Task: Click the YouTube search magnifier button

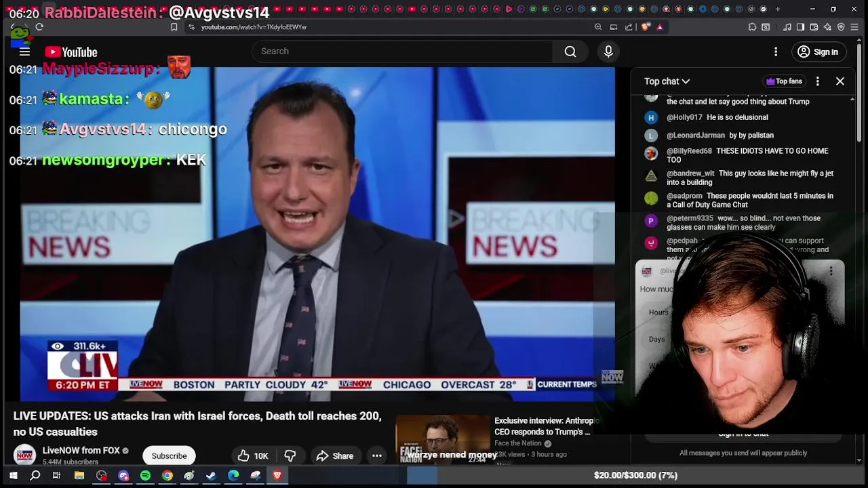Action: coord(570,52)
